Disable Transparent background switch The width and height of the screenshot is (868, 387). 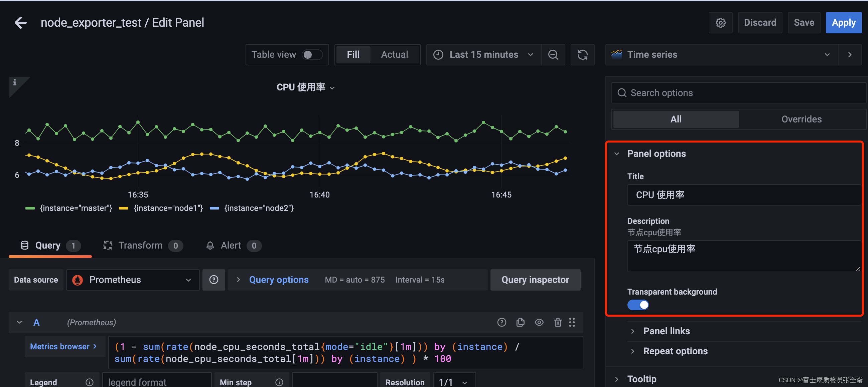pos(637,305)
